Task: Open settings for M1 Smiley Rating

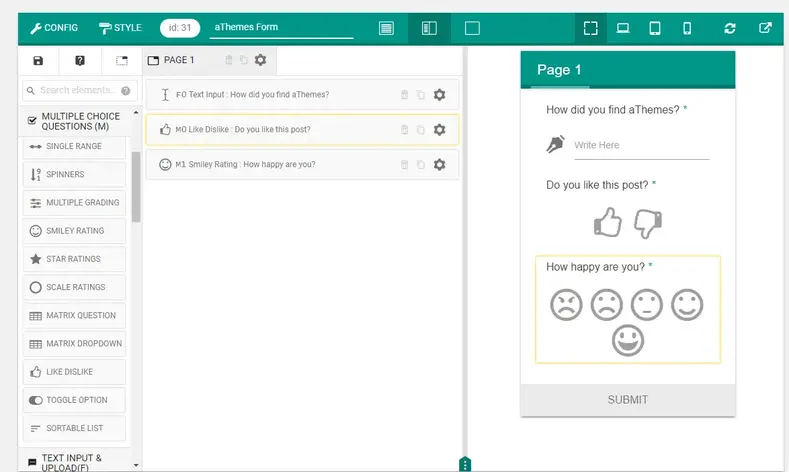Action: (x=439, y=165)
